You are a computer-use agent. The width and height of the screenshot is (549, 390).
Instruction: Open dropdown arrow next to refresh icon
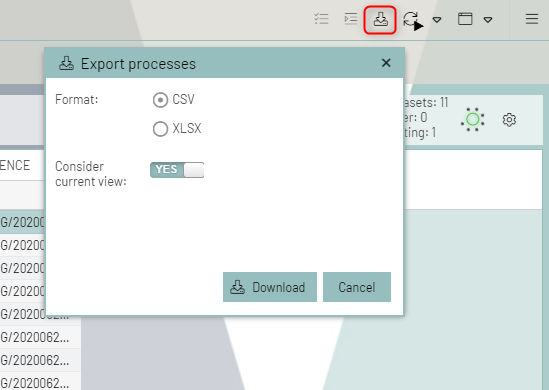point(437,20)
